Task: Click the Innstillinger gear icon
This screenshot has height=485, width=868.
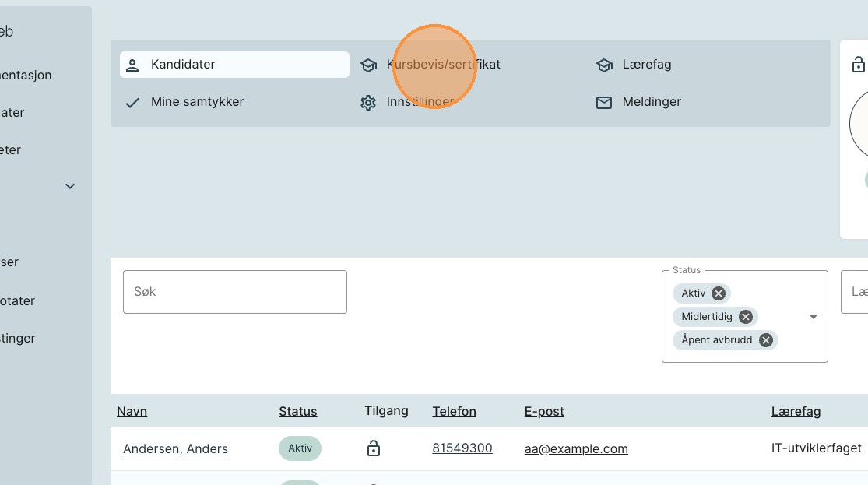Action: click(x=368, y=102)
